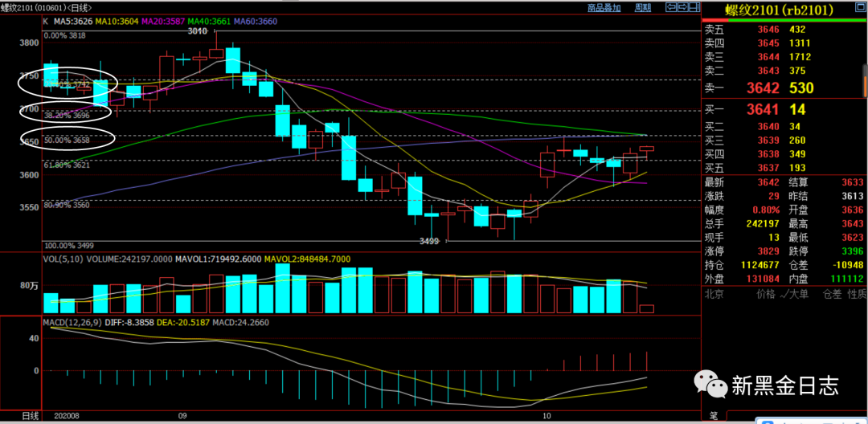Click the 涨跌 29 change value

click(773, 196)
